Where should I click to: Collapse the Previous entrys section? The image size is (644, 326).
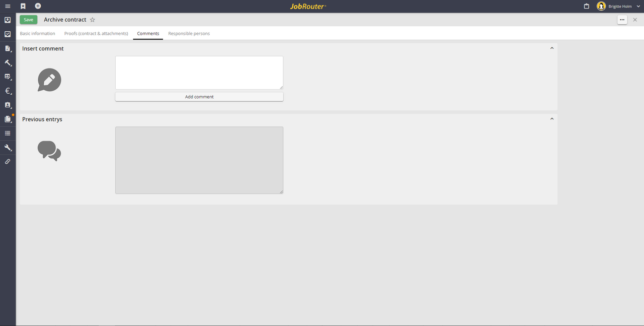[x=552, y=119]
